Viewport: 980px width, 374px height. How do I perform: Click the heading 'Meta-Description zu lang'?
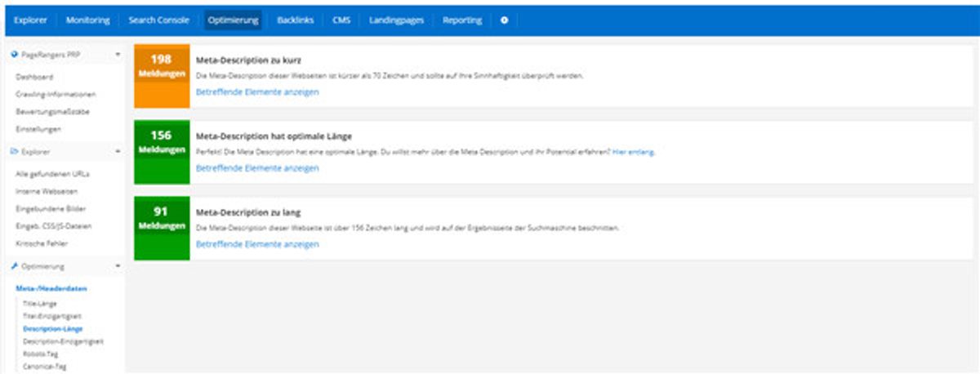point(250,211)
